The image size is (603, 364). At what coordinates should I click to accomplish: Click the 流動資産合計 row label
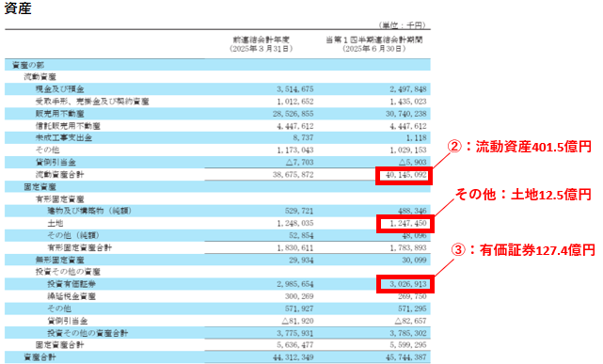59,175
